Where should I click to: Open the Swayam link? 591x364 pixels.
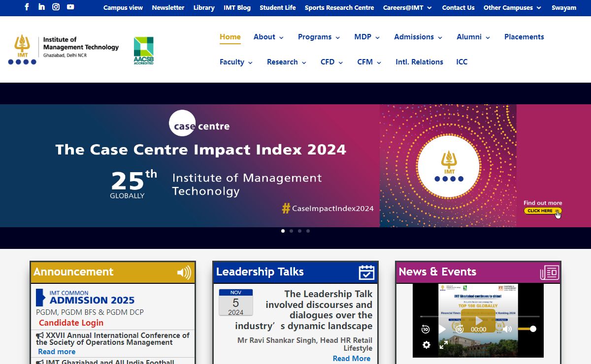[x=564, y=7]
